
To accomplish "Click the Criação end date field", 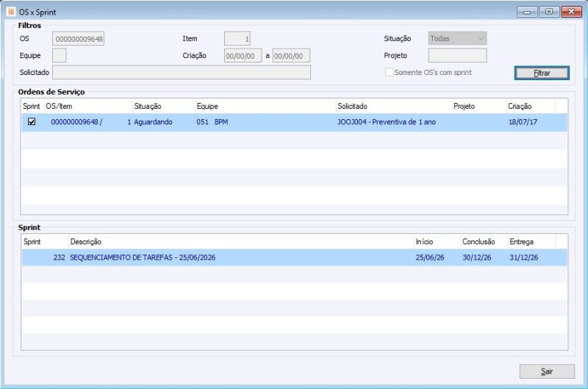I will coord(291,55).
